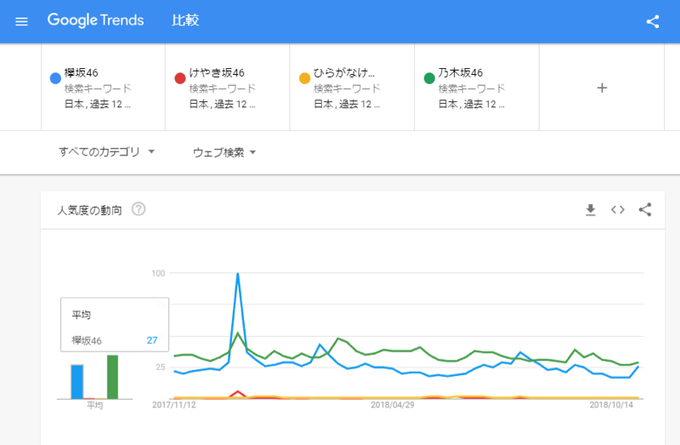
Task: Click the help icon beside 人気度の動向
Action: coord(138,209)
